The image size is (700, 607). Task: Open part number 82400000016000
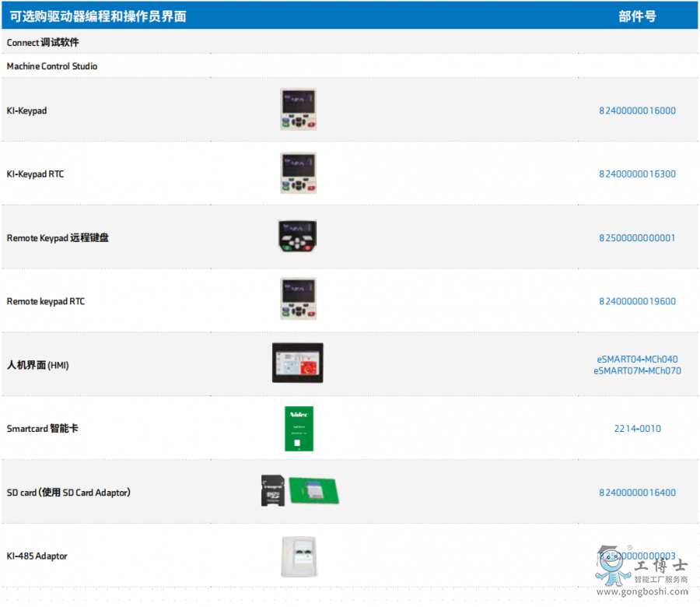pyautogui.click(x=637, y=111)
